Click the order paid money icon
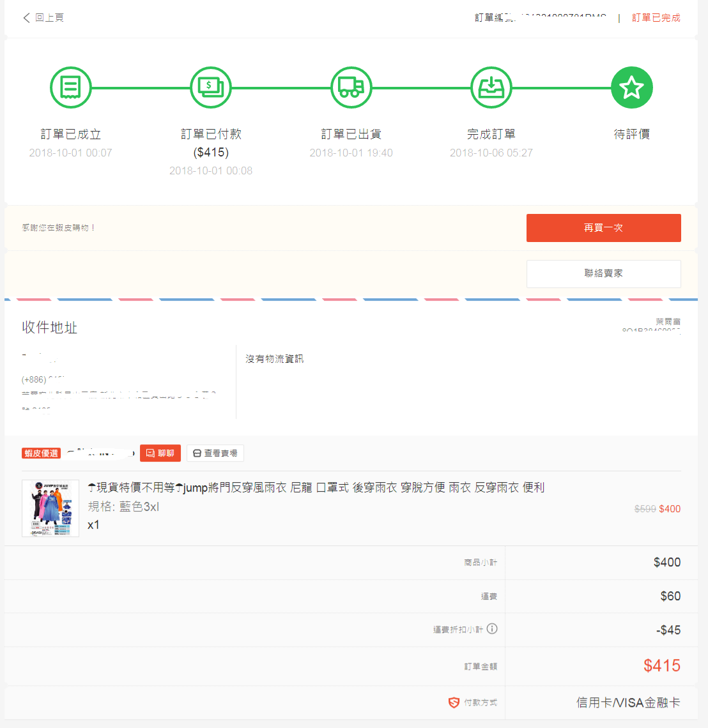The width and height of the screenshot is (708, 728). point(210,87)
